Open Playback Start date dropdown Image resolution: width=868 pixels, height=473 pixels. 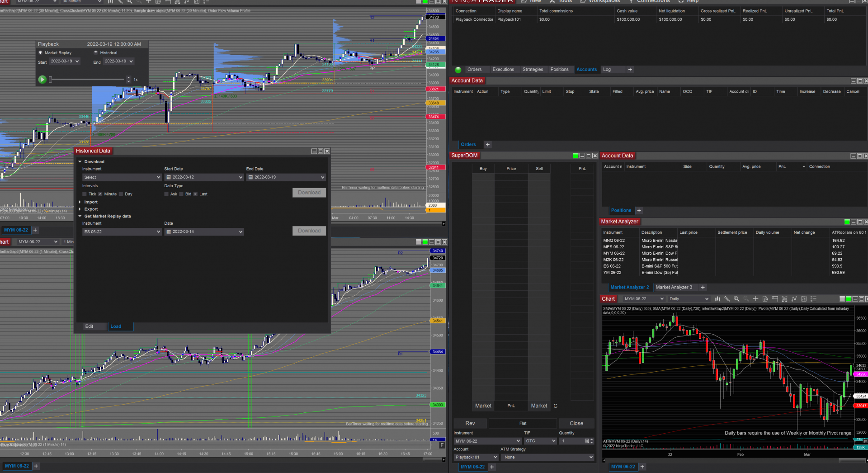coord(65,61)
